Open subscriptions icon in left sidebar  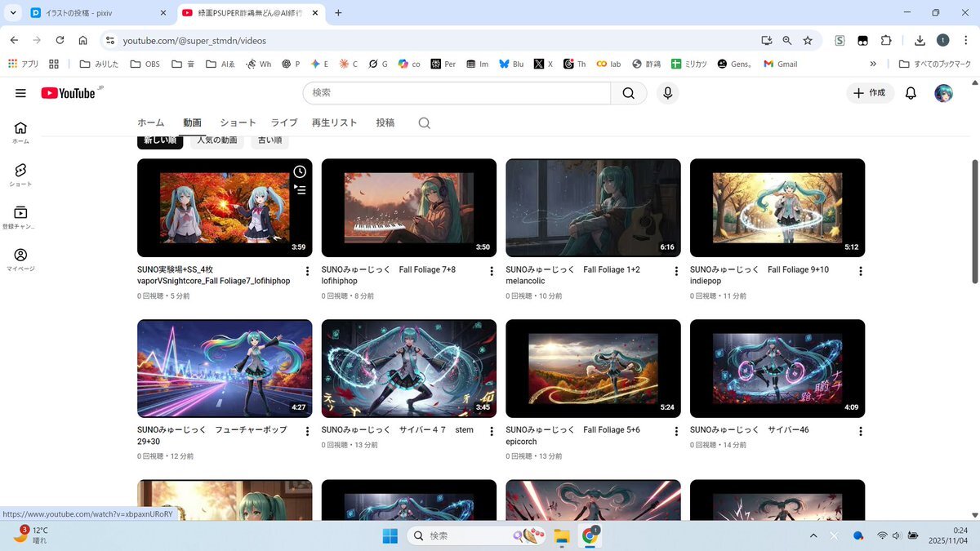20,216
